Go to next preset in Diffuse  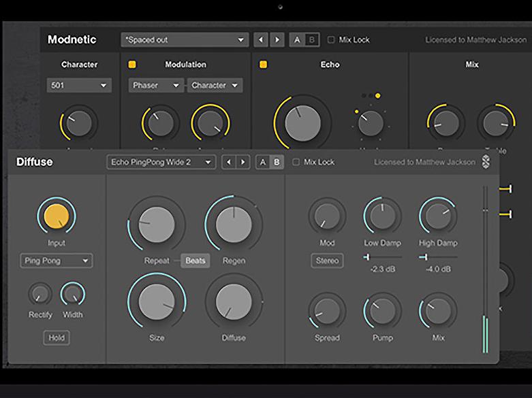tap(242, 162)
